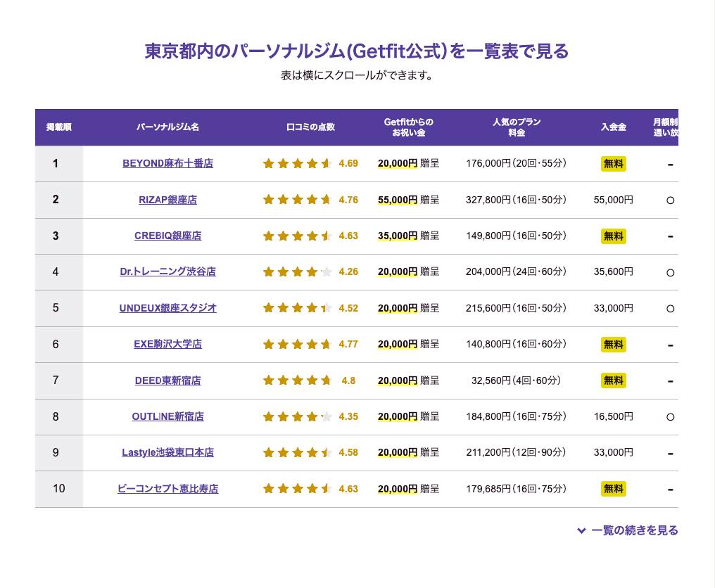Click the 35,000円 贈呈 reward cell
The image size is (715, 588).
[x=409, y=236]
